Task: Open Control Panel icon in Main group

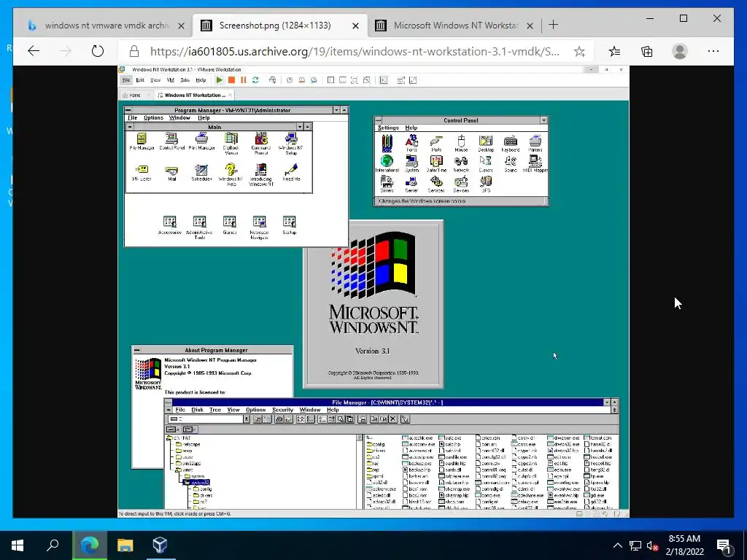Action: coord(171,139)
